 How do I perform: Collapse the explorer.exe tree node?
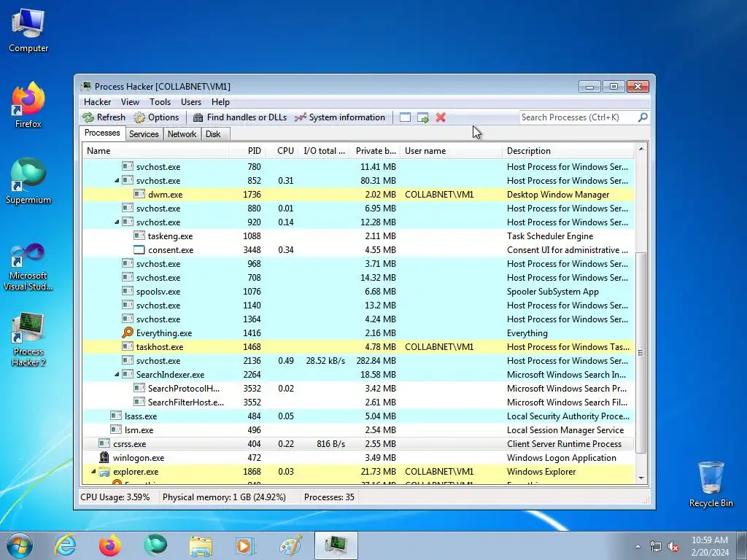93,472
